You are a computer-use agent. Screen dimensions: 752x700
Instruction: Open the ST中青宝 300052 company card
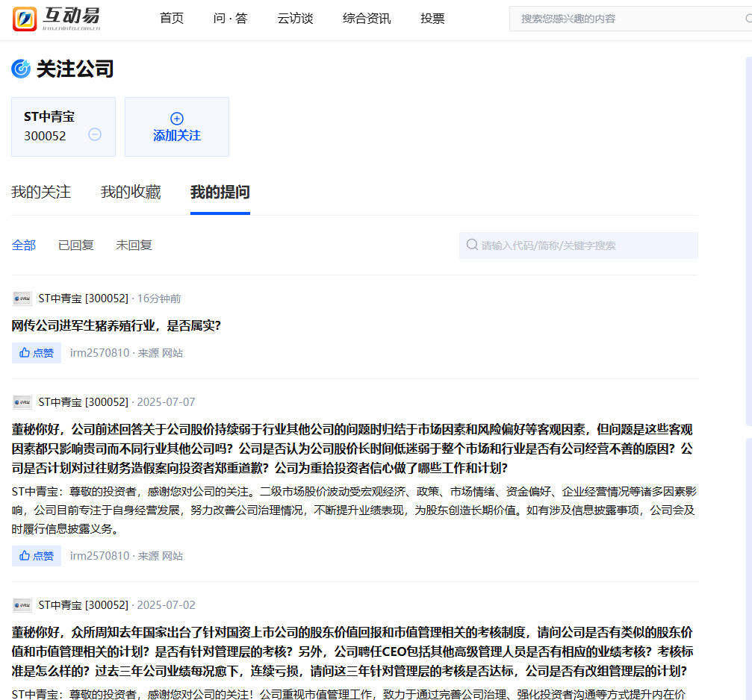pyautogui.click(x=63, y=127)
